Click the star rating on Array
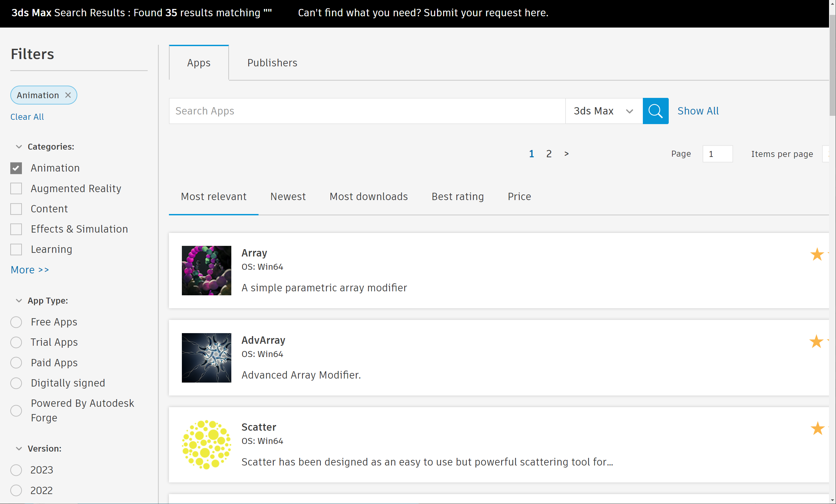The image size is (836, 504). coord(817,254)
